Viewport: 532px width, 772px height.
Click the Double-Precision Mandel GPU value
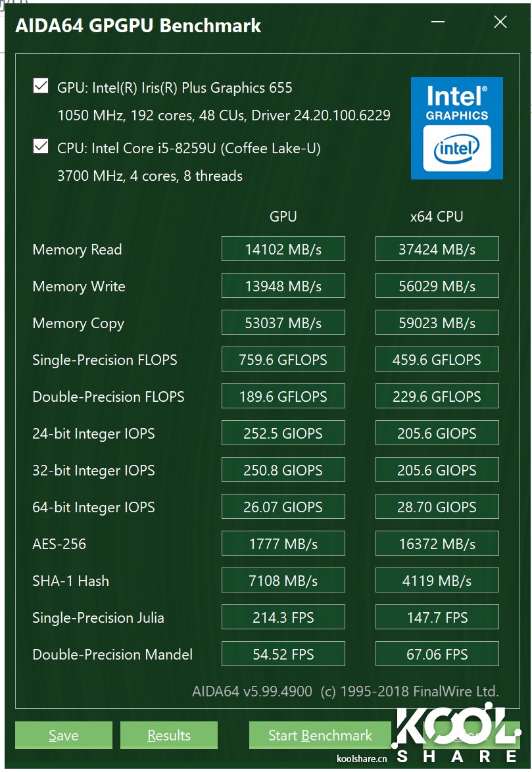283,654
